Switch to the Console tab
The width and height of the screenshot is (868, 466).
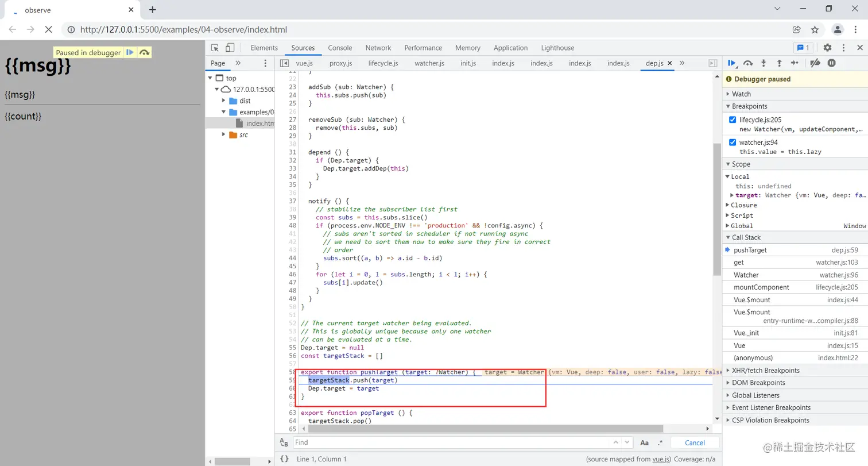[x=340, y=48]
